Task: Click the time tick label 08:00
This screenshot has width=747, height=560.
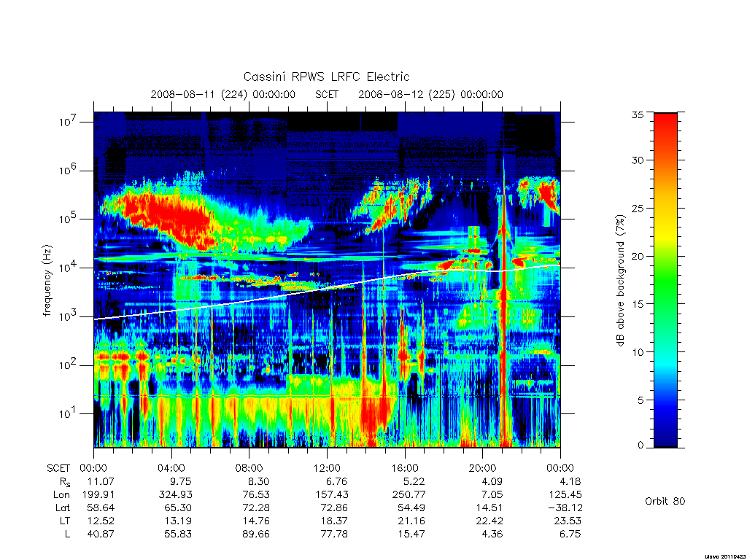Action: click(x=249, y=468)
